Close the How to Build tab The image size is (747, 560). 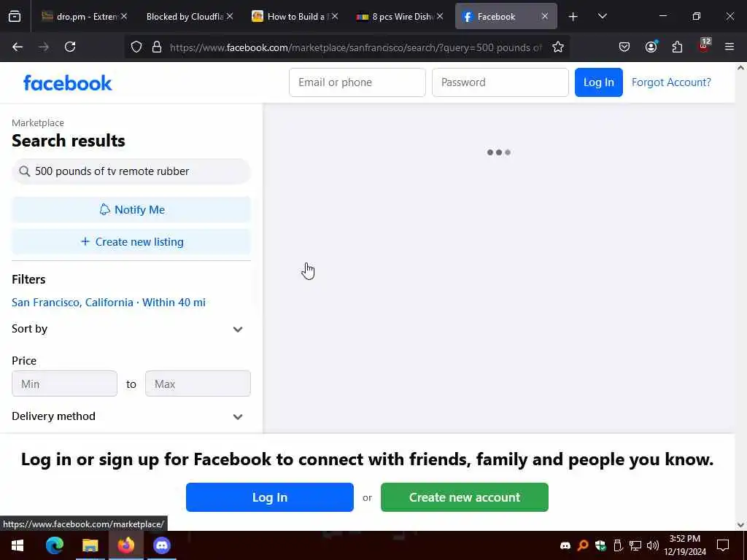335,16
